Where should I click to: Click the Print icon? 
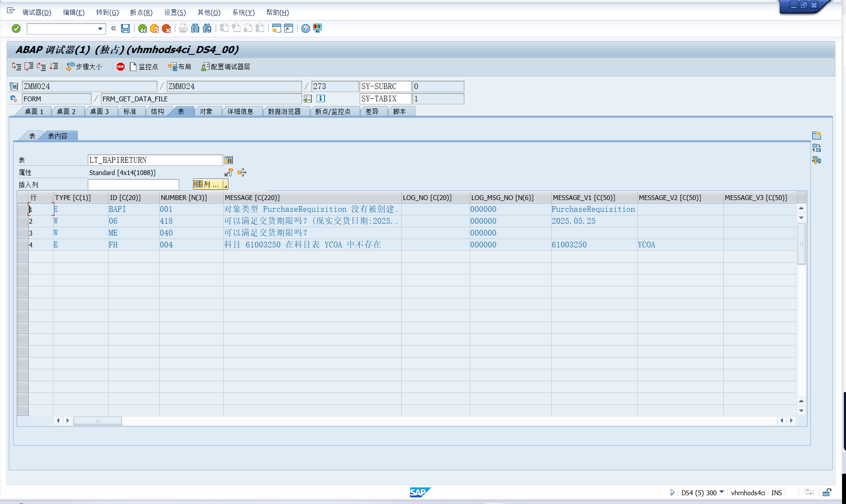(183, 29)
